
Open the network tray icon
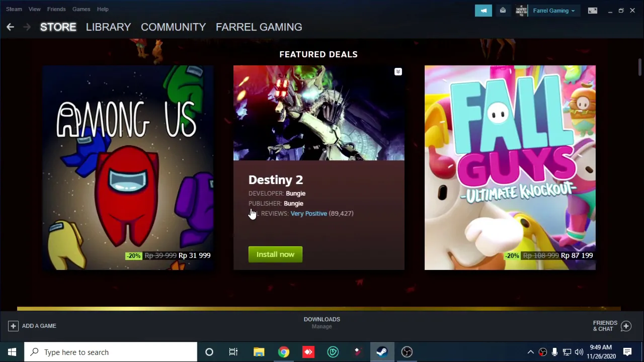coord(567,352)
